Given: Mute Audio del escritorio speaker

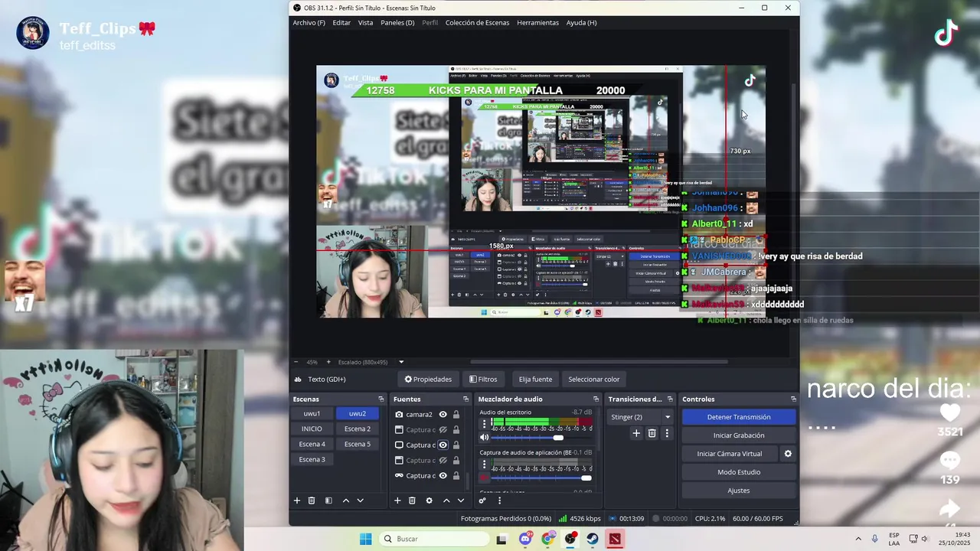Looking at the screenshot, I should [484, 438].
